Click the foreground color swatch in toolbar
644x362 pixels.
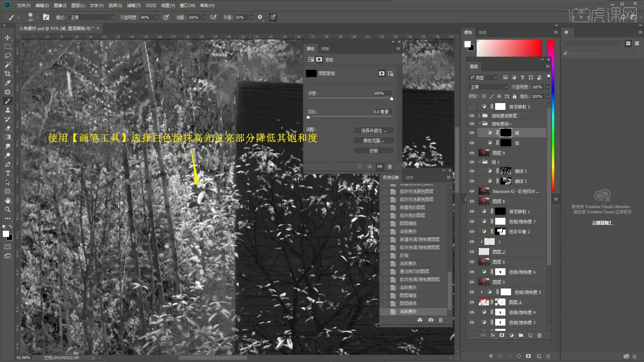click(6, 234)
